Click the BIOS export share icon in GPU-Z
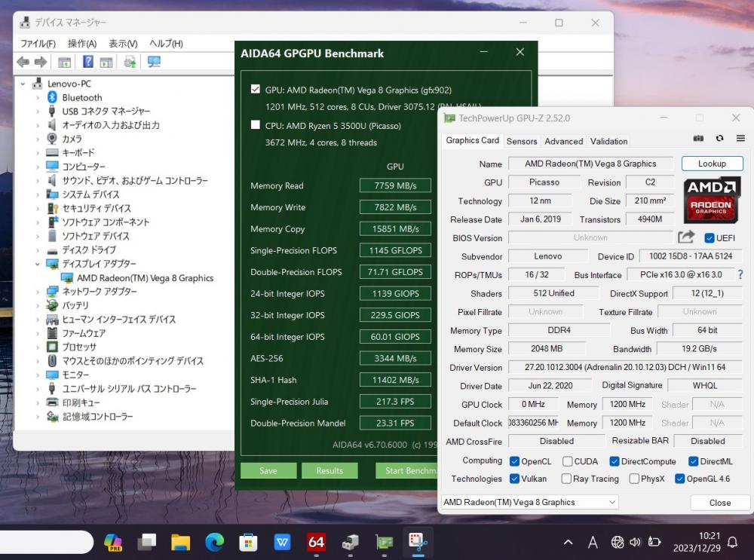754x560 pixels. [686, 237]
